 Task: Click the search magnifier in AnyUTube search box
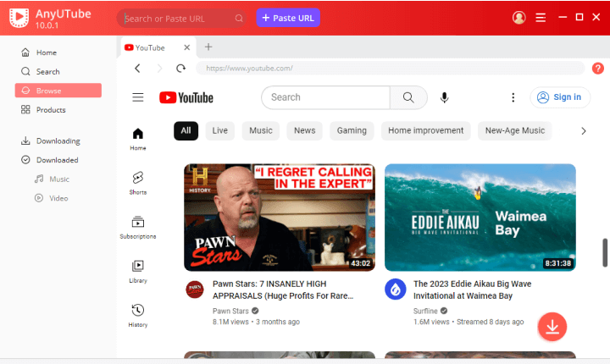click(x=239, y=19)
